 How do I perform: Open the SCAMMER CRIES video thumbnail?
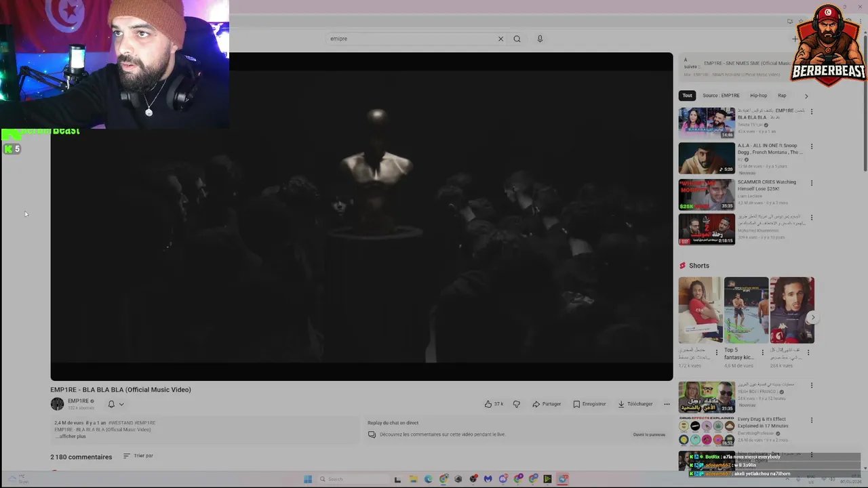(707, 194)
